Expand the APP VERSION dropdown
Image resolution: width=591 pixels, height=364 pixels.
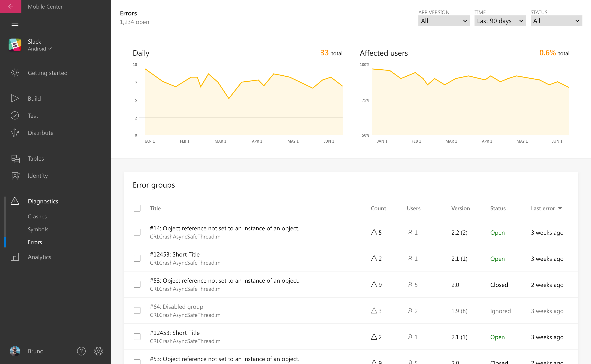click(443, 21)
